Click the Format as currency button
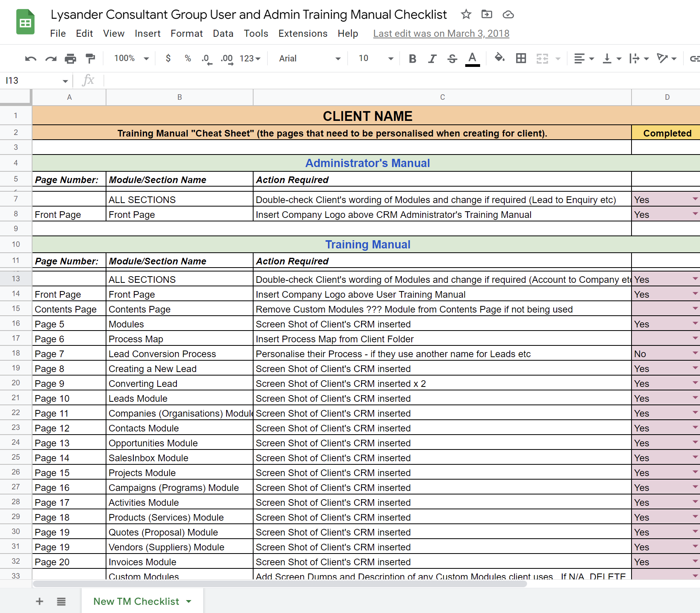The image size is (700, 613). pyautogui.click(x=168, y=59)
